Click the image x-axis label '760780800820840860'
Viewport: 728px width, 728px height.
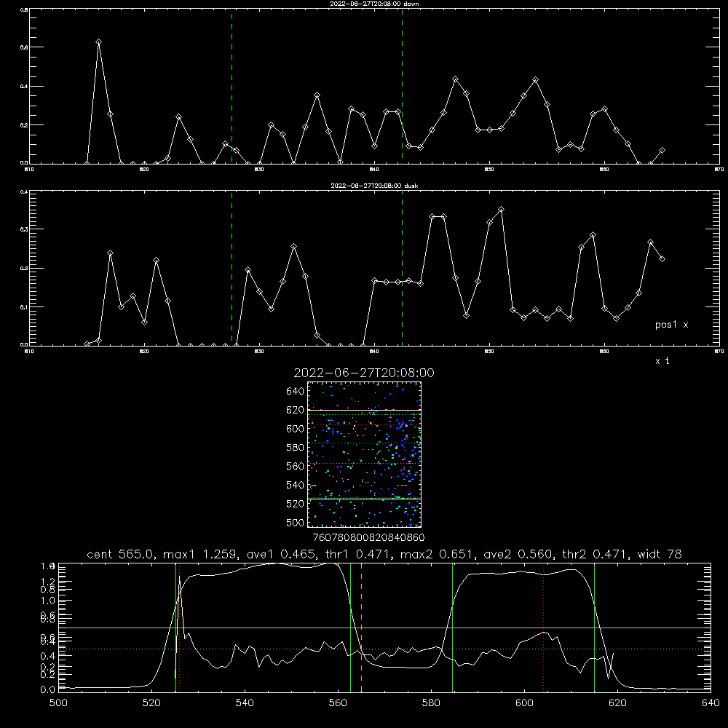pos(368,538)
